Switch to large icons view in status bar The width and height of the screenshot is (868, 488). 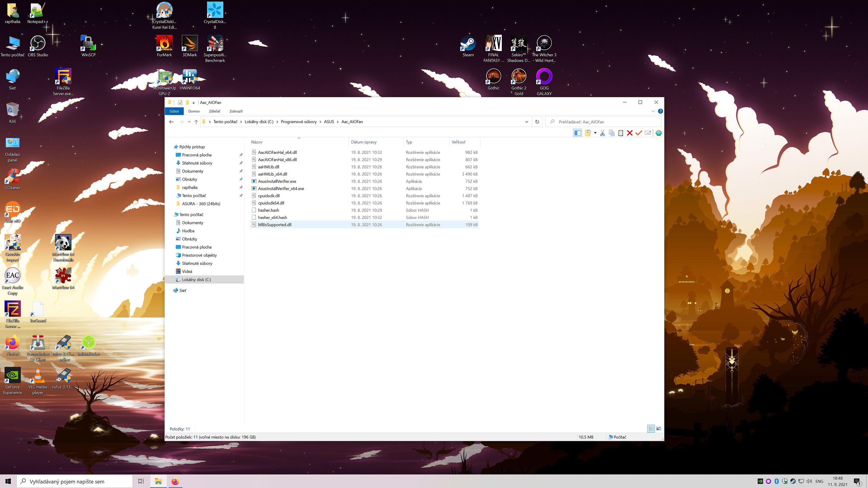tap(659, 429)
